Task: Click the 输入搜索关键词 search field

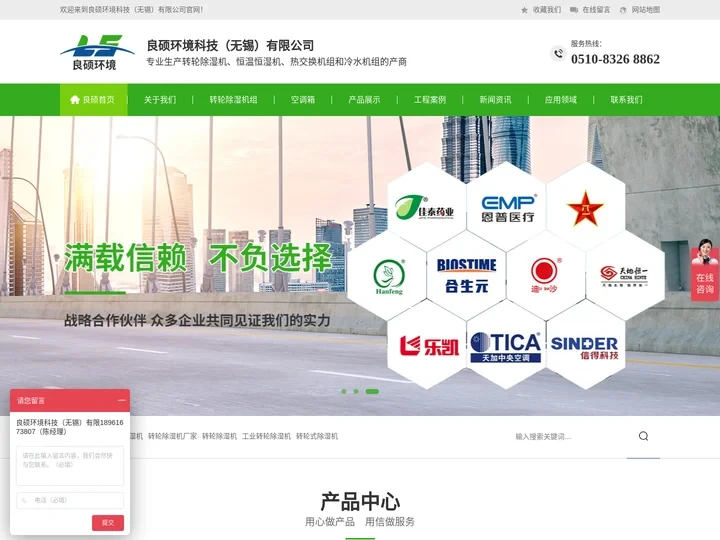Action: pos(569,436)
